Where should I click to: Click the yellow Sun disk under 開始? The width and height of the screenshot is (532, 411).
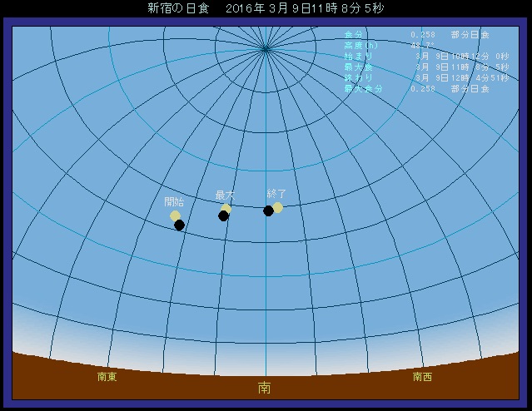[175, 215]
